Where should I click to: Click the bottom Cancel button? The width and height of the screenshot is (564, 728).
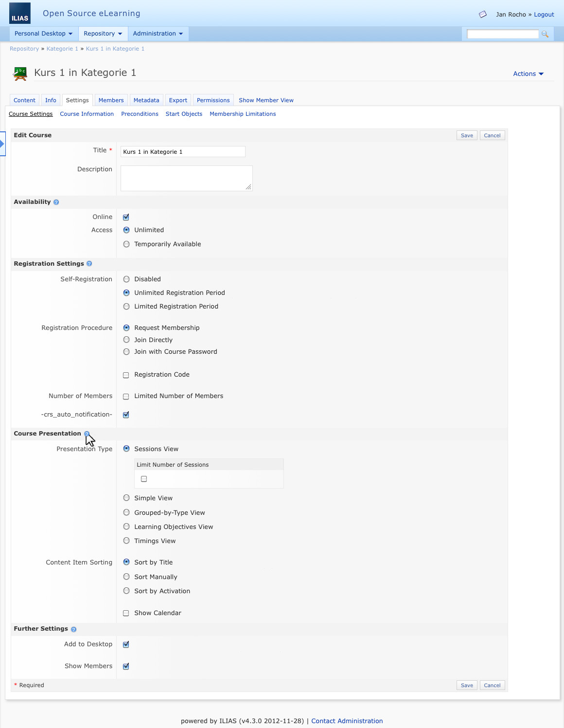click(x=492, y=685)
